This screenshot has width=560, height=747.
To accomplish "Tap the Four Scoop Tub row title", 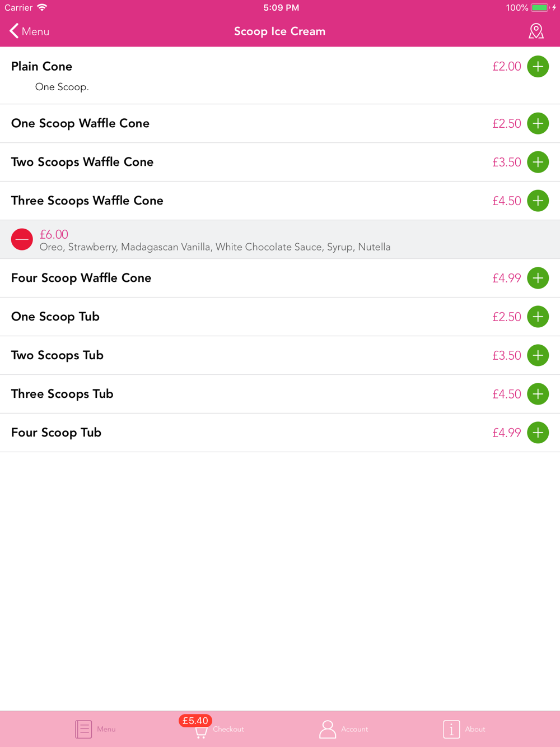I will coord(56,433).
